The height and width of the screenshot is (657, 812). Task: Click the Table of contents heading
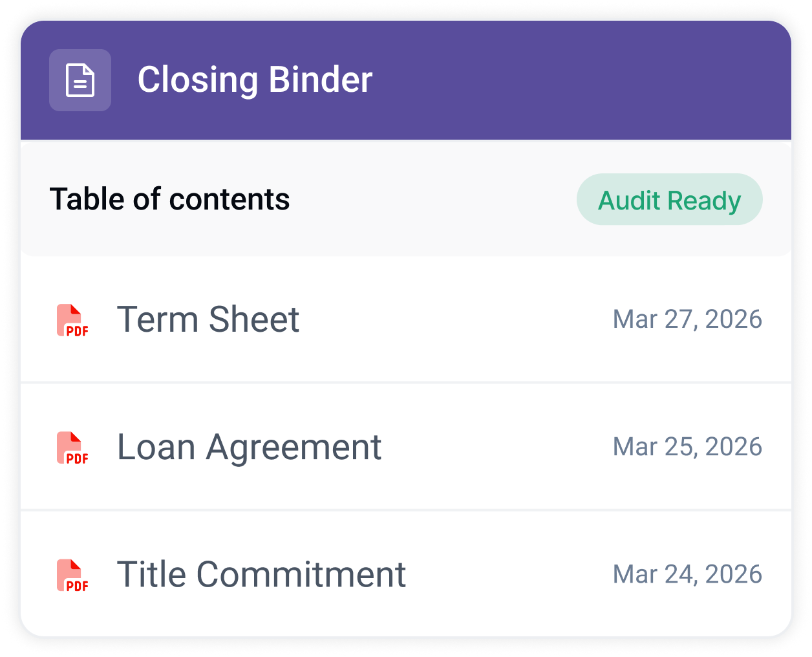169,199
